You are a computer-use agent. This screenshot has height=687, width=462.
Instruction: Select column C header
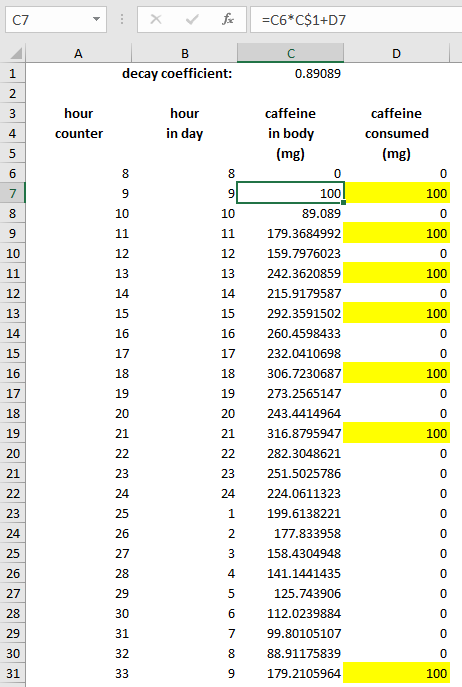pyautogui.click(x=291, y=53)
